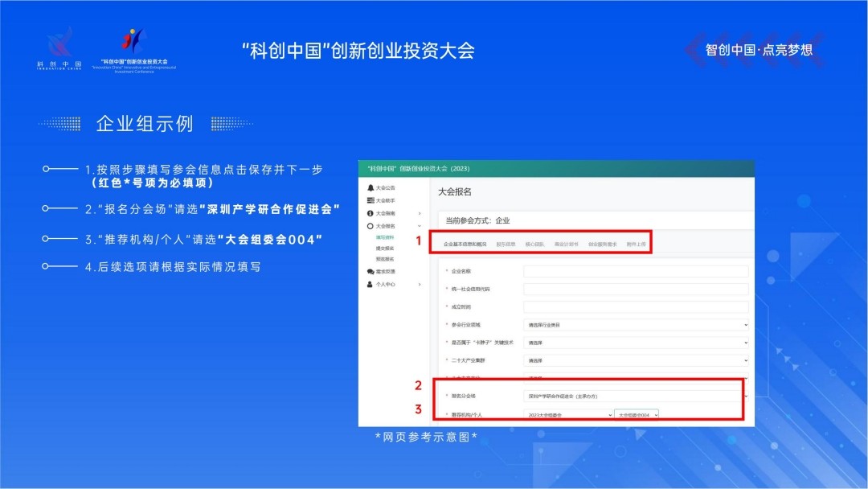Screen dimensions: 868x489
Task: Click the person icon for 个人中心
Action: 371,285
